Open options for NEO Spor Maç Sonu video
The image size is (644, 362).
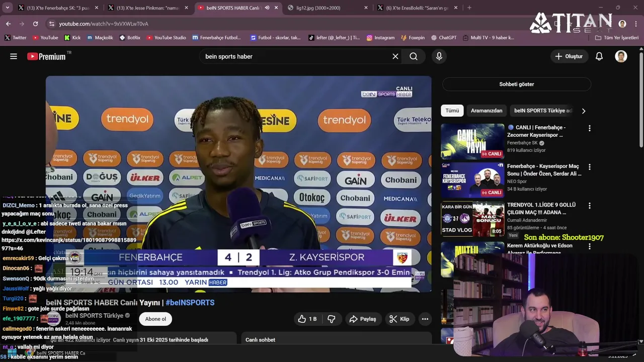[590, 167]
